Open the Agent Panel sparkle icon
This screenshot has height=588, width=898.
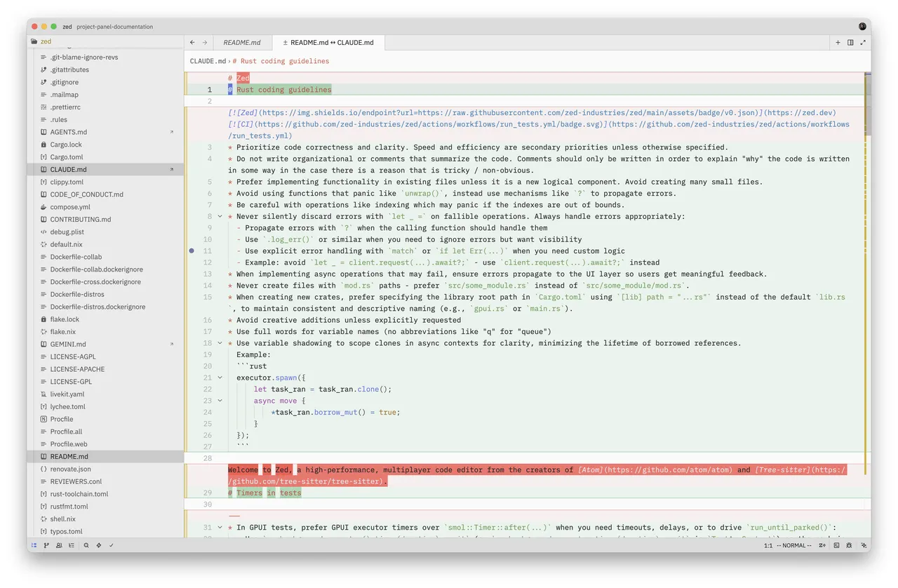[x=864, y=545]
